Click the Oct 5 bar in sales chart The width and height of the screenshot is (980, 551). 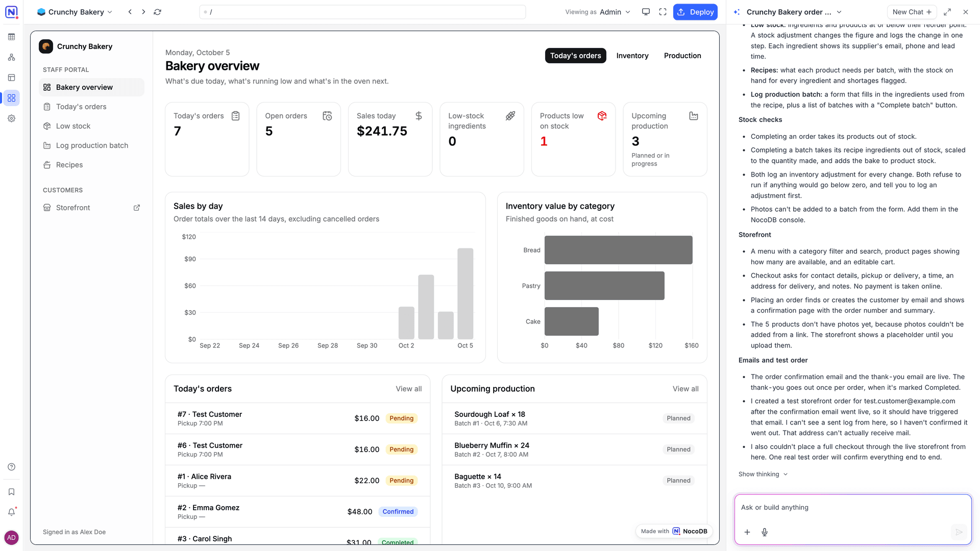click(465, 293)
